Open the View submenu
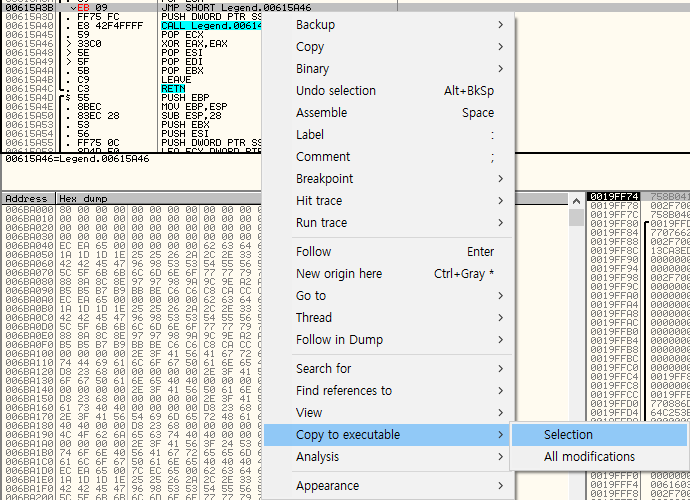 click(x=388, y=413)
